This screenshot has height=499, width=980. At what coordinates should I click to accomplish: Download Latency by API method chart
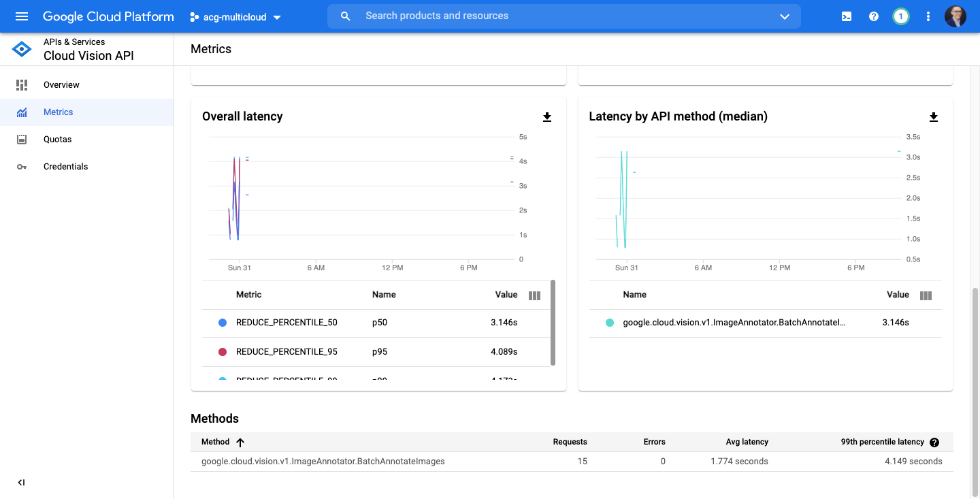coord(934,117)
